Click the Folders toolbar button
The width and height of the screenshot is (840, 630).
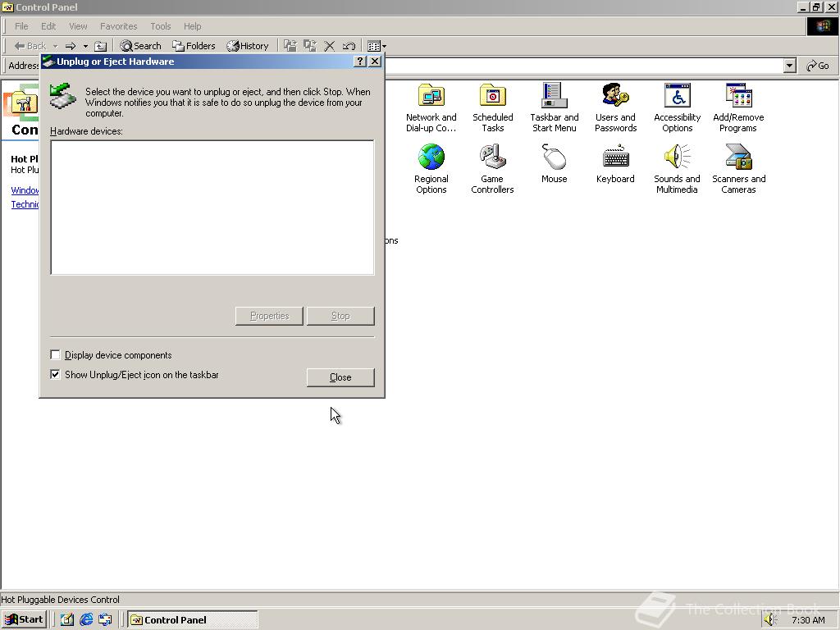click(x=194, y=46)
